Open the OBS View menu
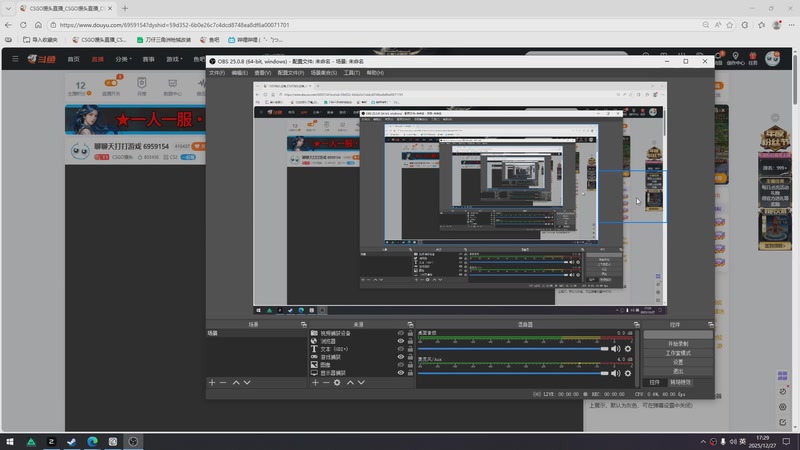 tap(263, 73)
